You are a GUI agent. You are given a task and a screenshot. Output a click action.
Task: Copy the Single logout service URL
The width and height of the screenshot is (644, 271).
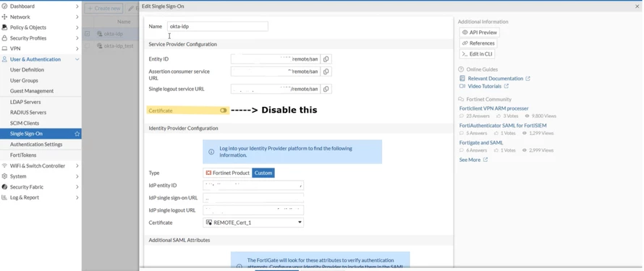pos(326,89)
